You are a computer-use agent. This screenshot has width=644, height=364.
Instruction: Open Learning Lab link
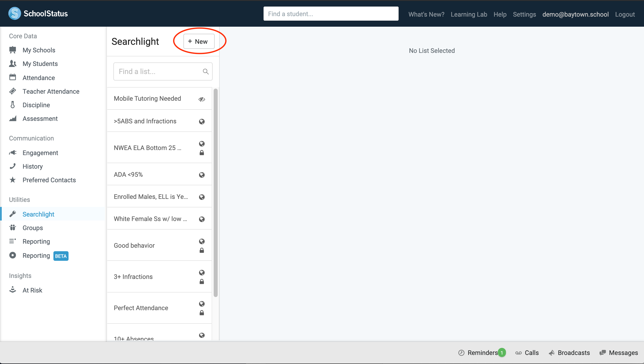[x=469, y=14]
